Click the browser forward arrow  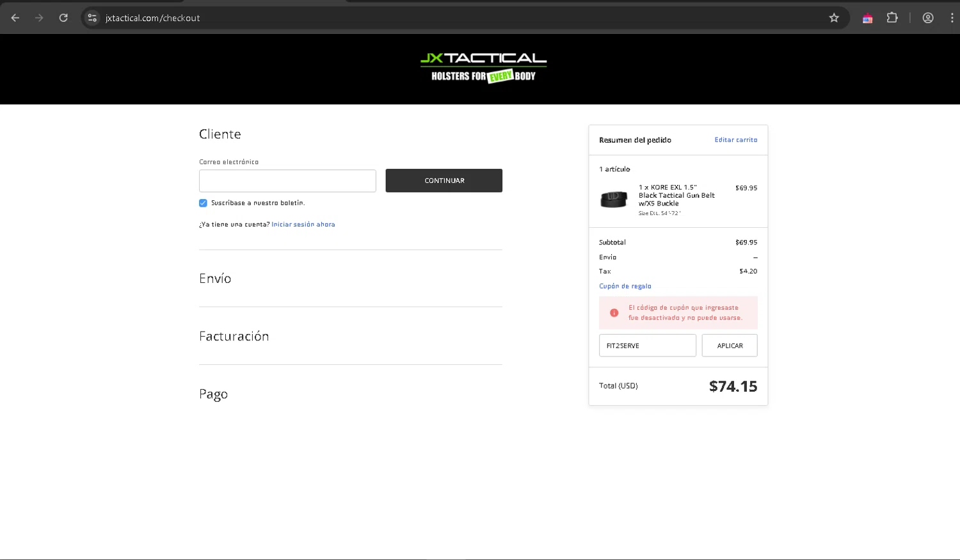39,18
